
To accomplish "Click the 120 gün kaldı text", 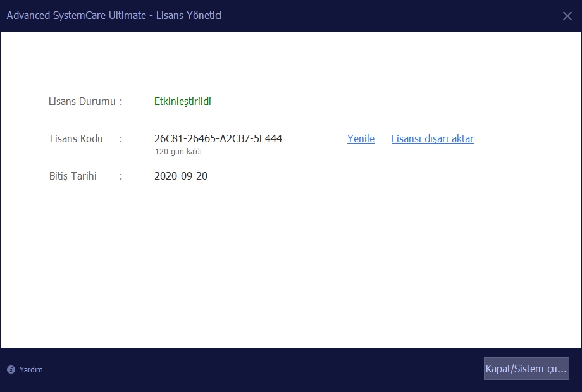I will [x=178, y=151].
